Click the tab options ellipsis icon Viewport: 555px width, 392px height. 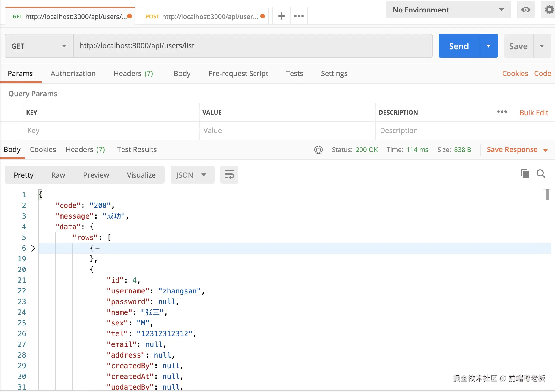299,16
